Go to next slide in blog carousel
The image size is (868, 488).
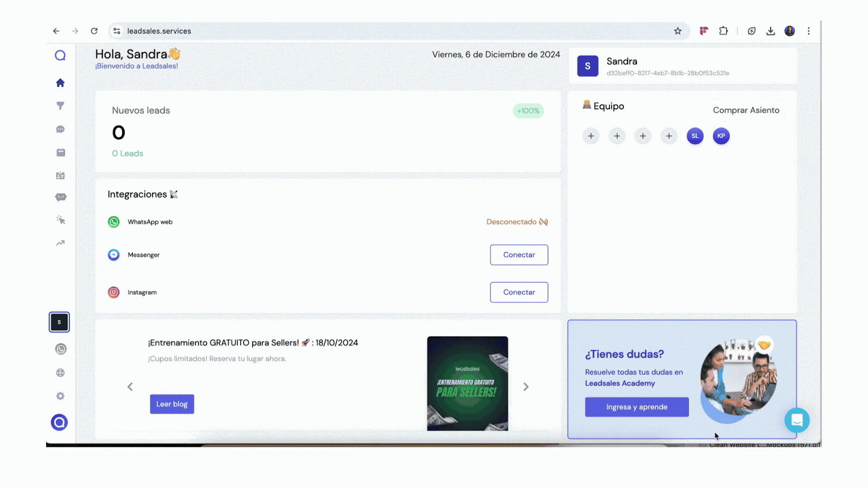(x=526, y=387)
